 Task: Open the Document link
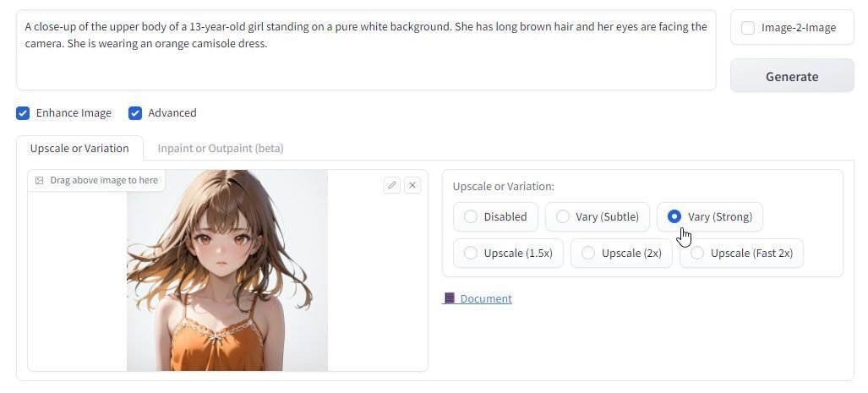[486, 299]
